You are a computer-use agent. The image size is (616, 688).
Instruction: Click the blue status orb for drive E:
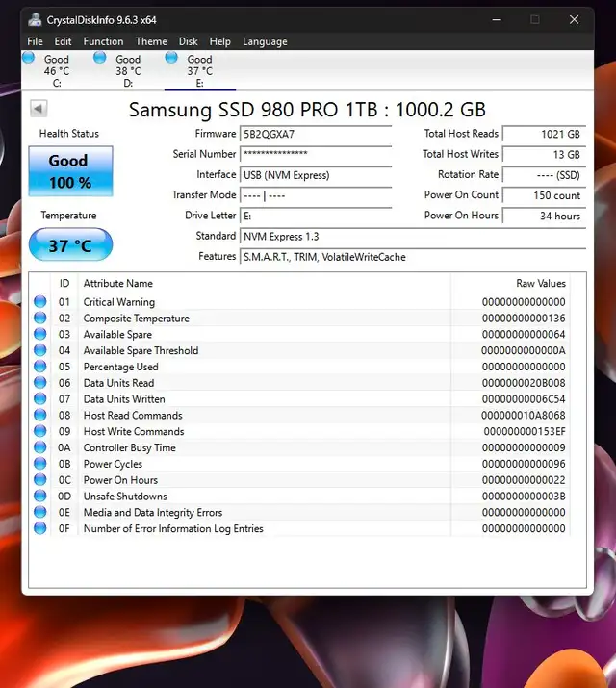click(171, 58)
